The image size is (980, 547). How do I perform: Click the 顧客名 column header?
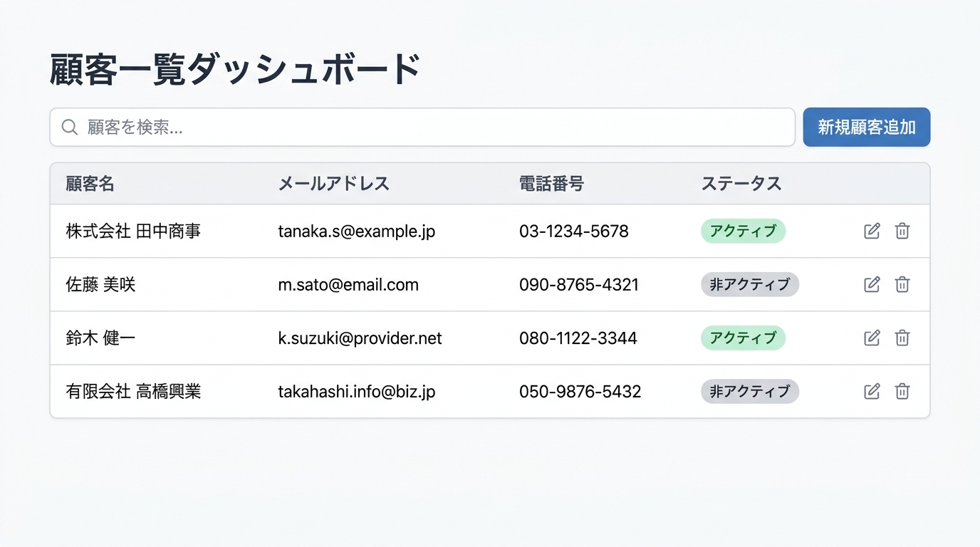click(90, 184)
